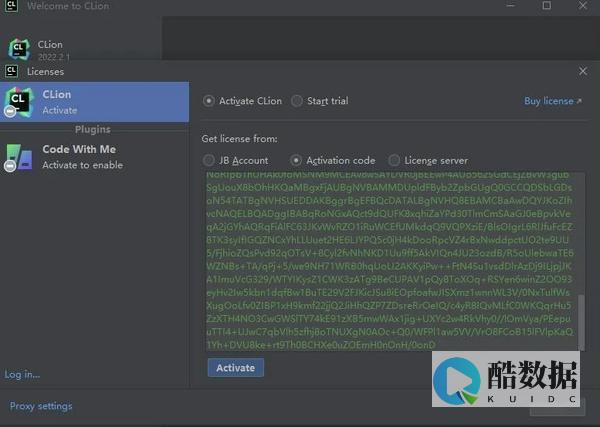
Task: Open the Buy license link
Action: point(553,101)
